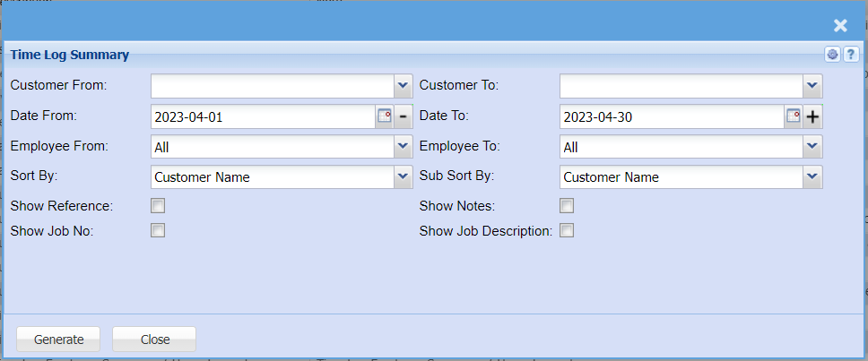Expand the Sort By dropdown
Screen dimensions: 868x361
point(403,177)
